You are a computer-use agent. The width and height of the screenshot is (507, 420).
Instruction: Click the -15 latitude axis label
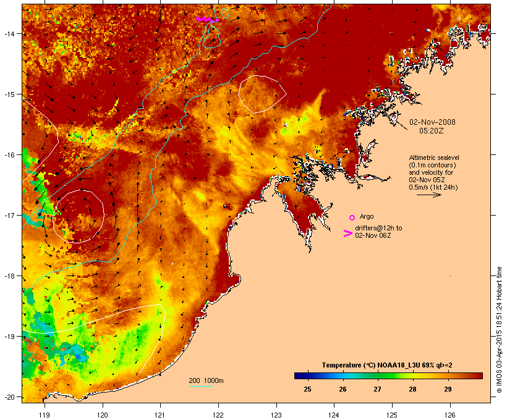(x=9, y=94)
